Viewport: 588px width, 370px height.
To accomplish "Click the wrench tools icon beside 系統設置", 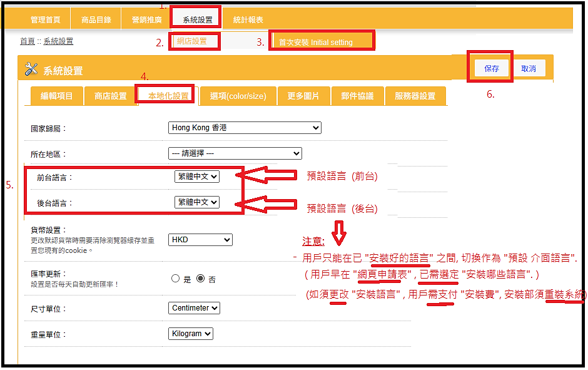I will [x=31, y=69].
